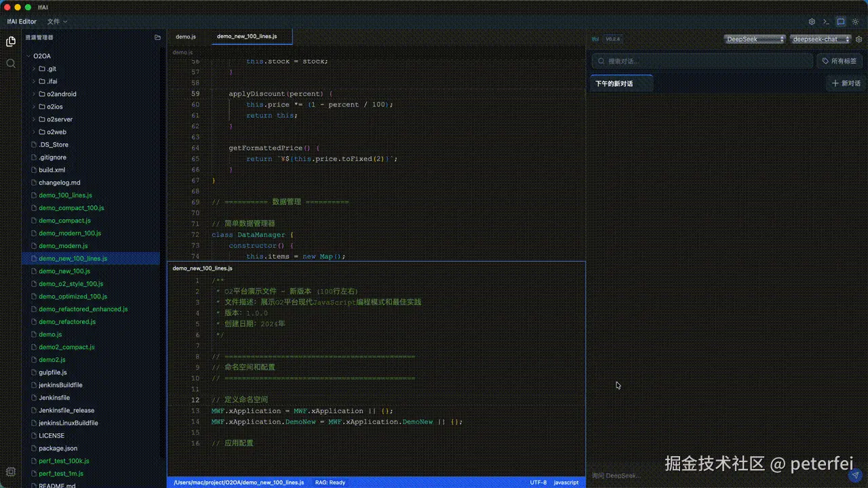The width and height of the screenshot is (868, 488).
Task: Click the 搜索对话 search input field
Action: [701, 61]
